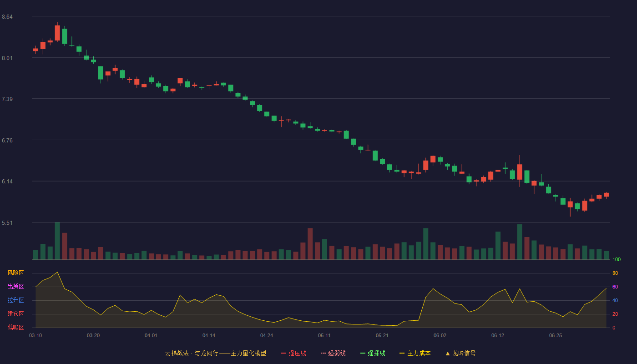Select the 风险区 zone label

pos(15,273)
